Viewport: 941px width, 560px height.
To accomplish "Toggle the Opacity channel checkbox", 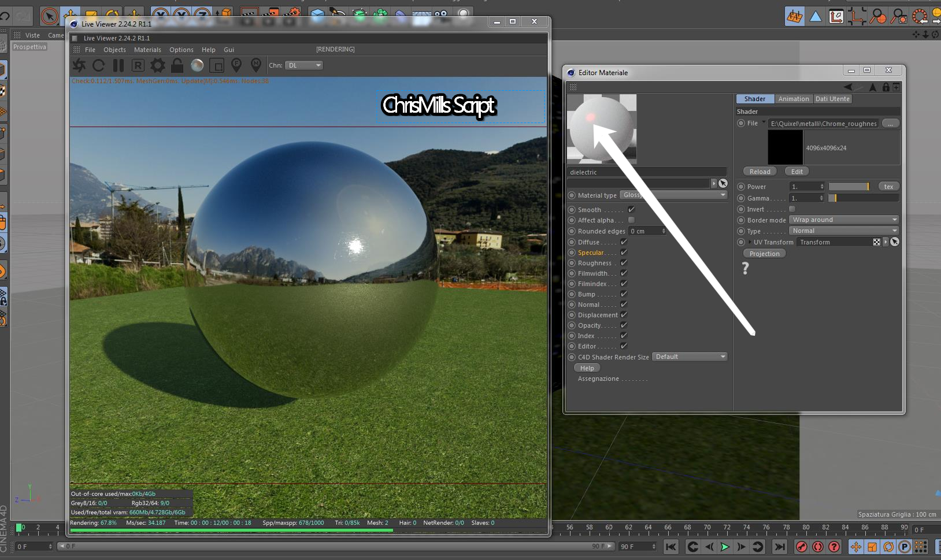I will coord(624,325).
